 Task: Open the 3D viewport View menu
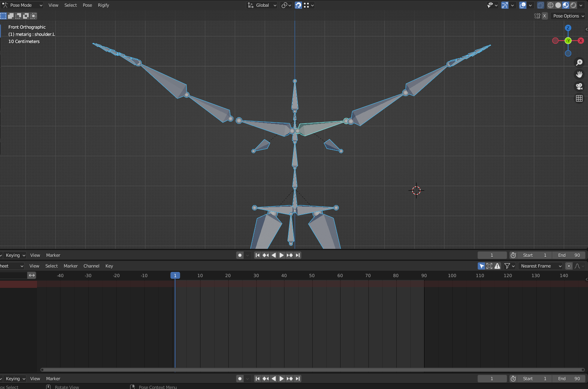[53, 5]
